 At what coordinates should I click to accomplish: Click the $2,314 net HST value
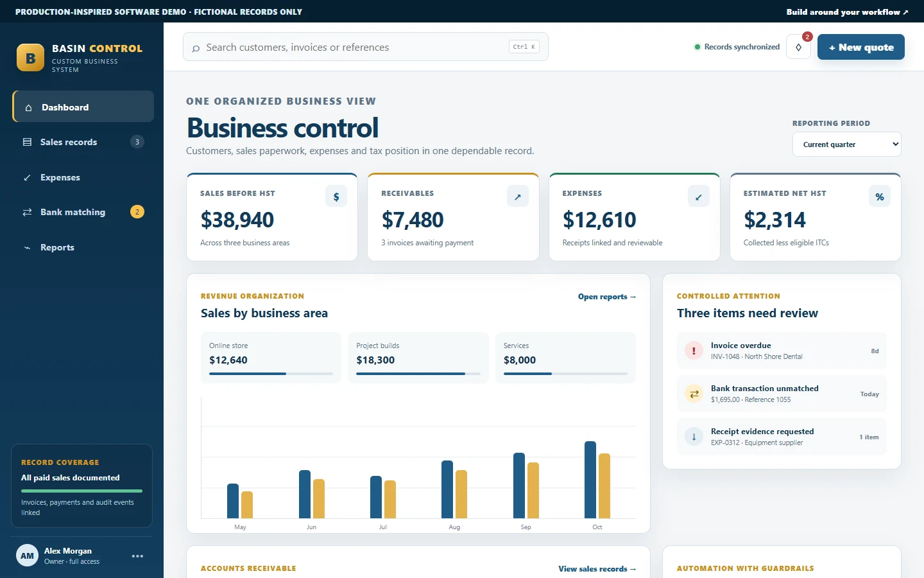[x=774, y=220]
